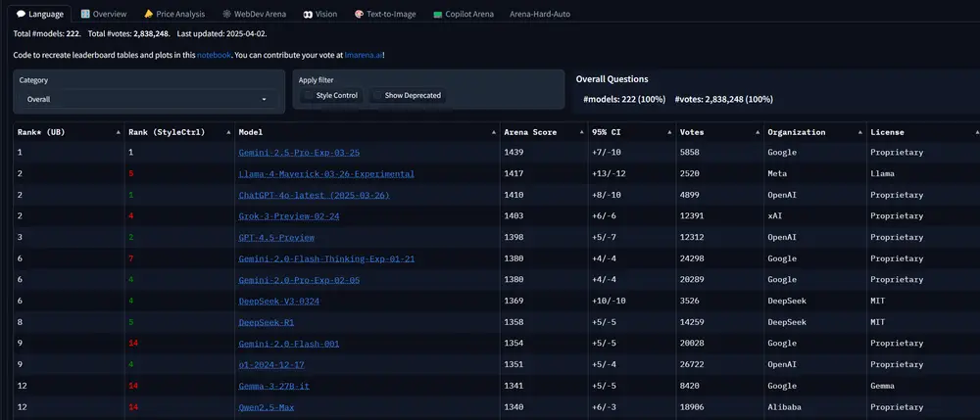
Task: Sort by Rank (StyleCtrl) column arrow
Action: tap(228, 132)
